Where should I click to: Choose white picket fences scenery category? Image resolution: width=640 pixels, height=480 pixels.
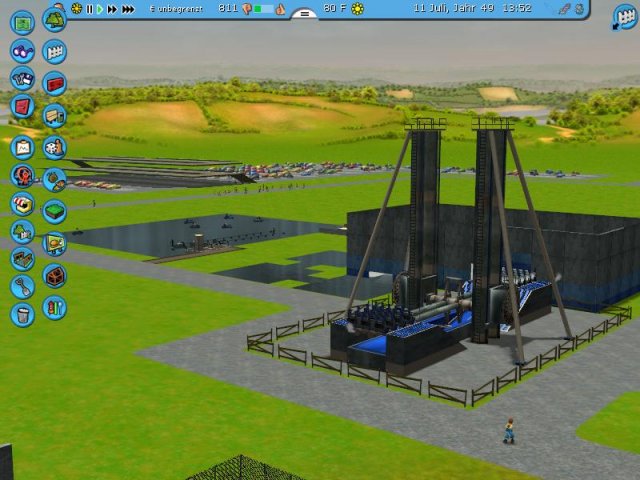[54, 52]
